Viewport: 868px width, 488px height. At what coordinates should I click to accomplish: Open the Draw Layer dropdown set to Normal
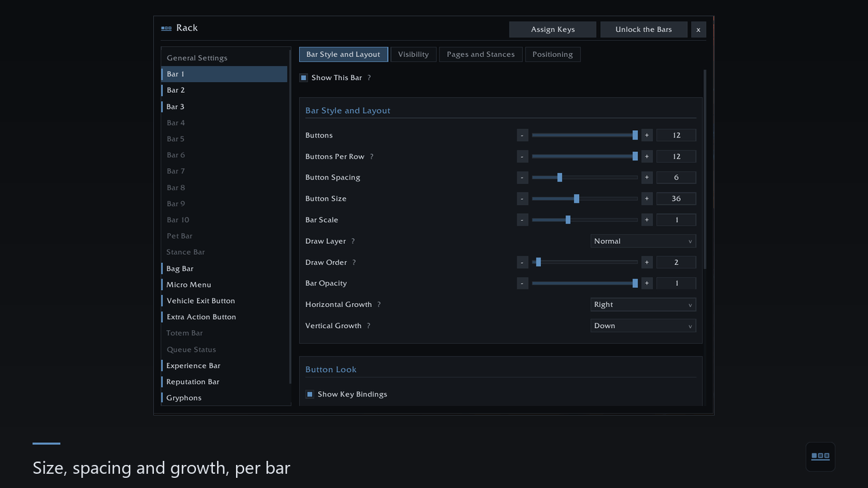643,241
